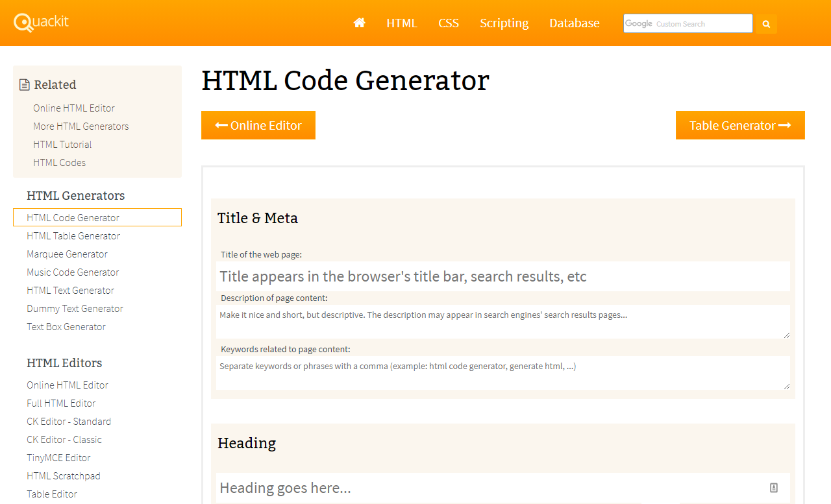Go back to Online Editor button
This screenshot has width=831, height=504.
click(x=258, y=125)
